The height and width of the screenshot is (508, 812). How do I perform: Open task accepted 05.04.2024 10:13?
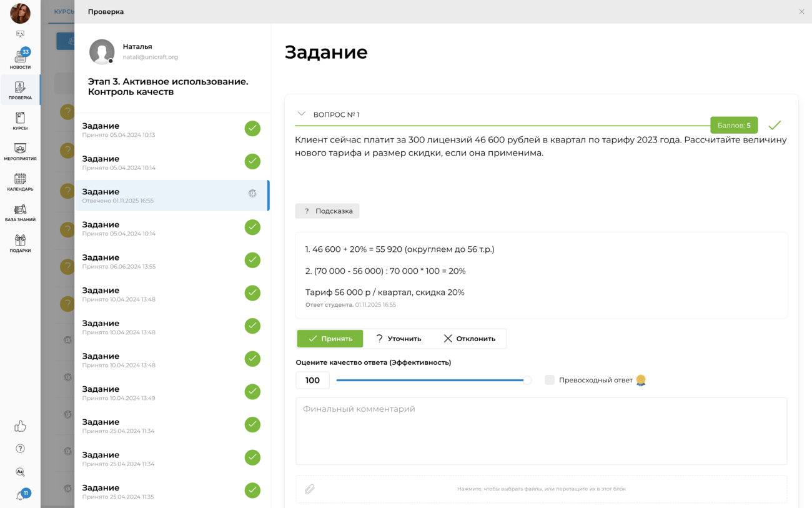click(172, 129)
